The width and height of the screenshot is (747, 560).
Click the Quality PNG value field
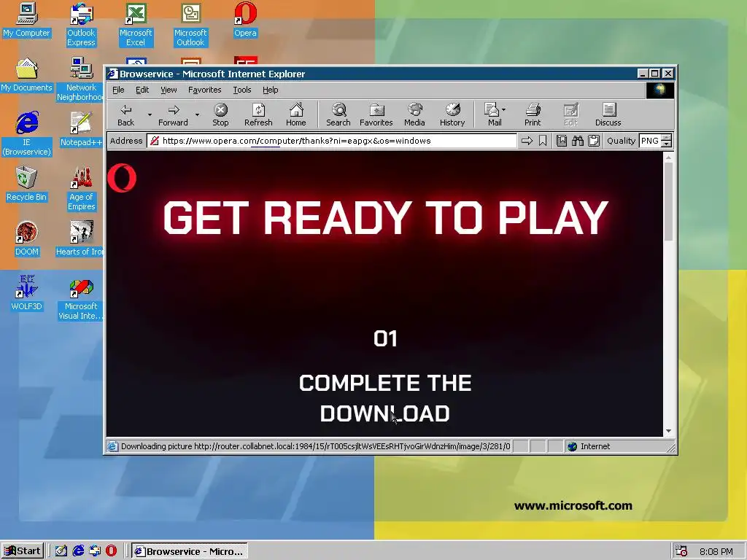(x=650, y=141)
